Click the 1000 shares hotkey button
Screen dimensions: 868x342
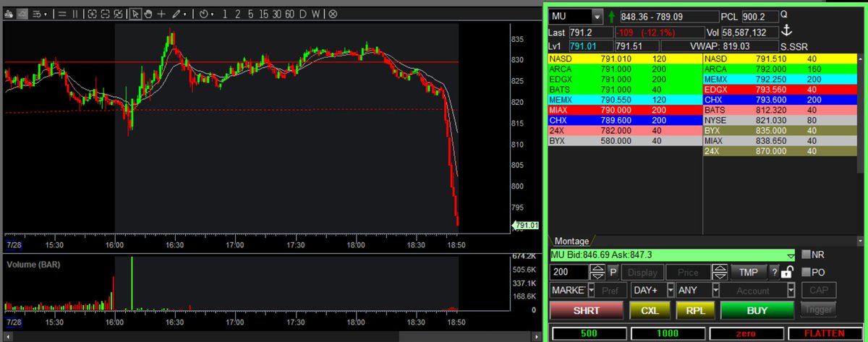click(667, 333)
